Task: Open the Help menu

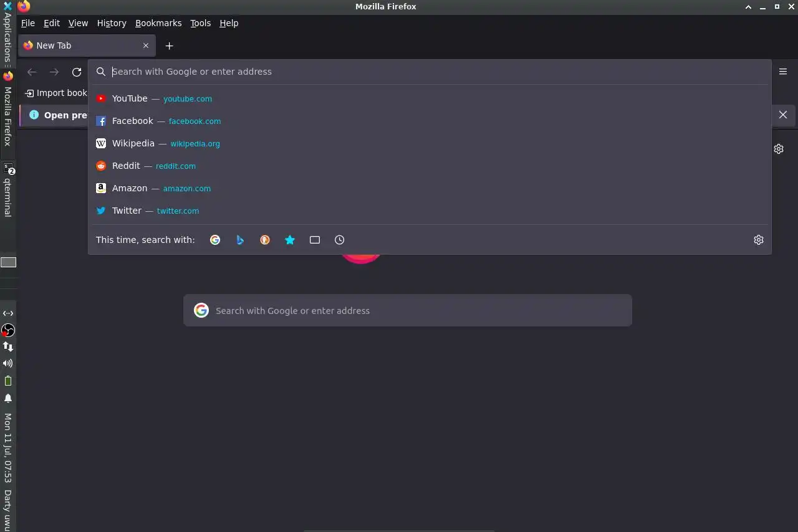Action: click(229, 23)
